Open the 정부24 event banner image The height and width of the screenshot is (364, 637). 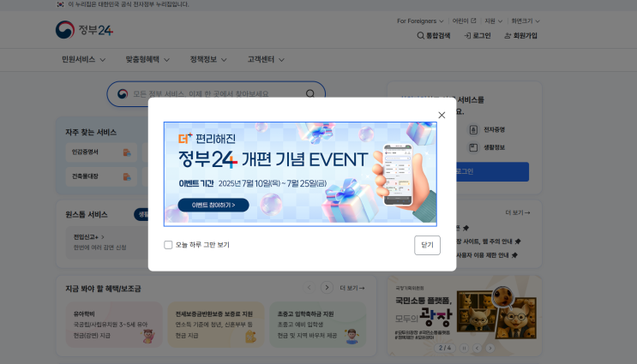300,174
